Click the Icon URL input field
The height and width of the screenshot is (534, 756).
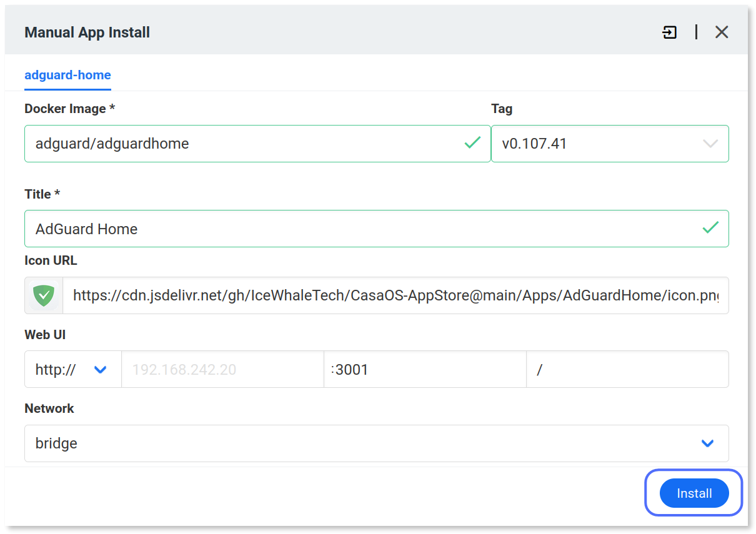click(x=400, y=295)
